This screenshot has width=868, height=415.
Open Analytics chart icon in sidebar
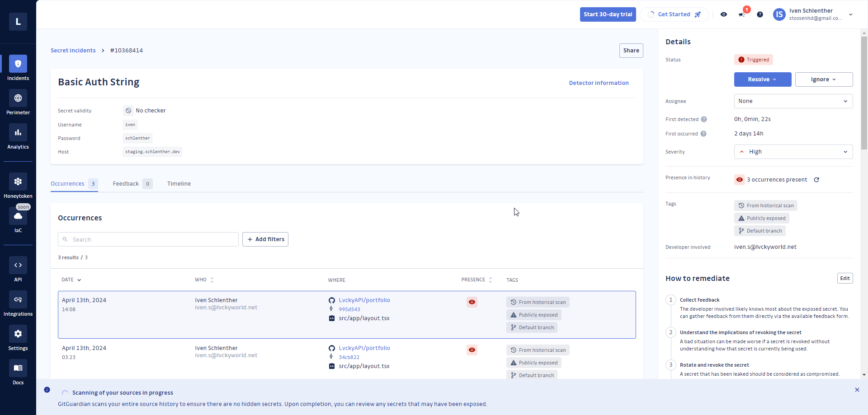click(18, 133)
